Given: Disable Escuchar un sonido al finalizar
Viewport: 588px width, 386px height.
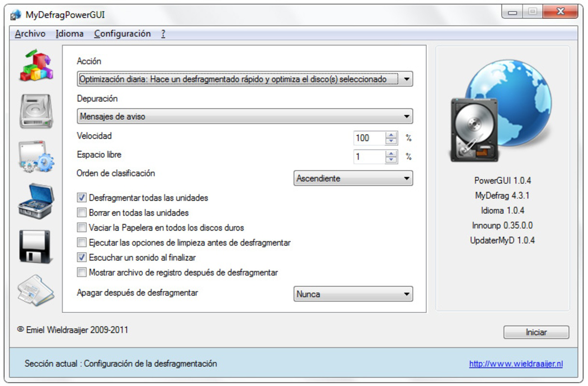Looking at the screenshot, I should (82, 258).
